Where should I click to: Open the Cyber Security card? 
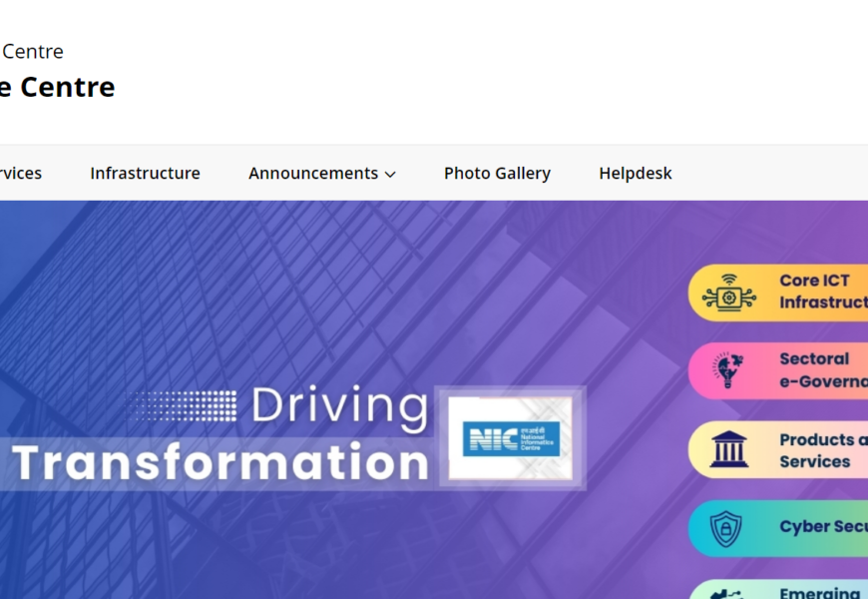(x=778, y=529)
